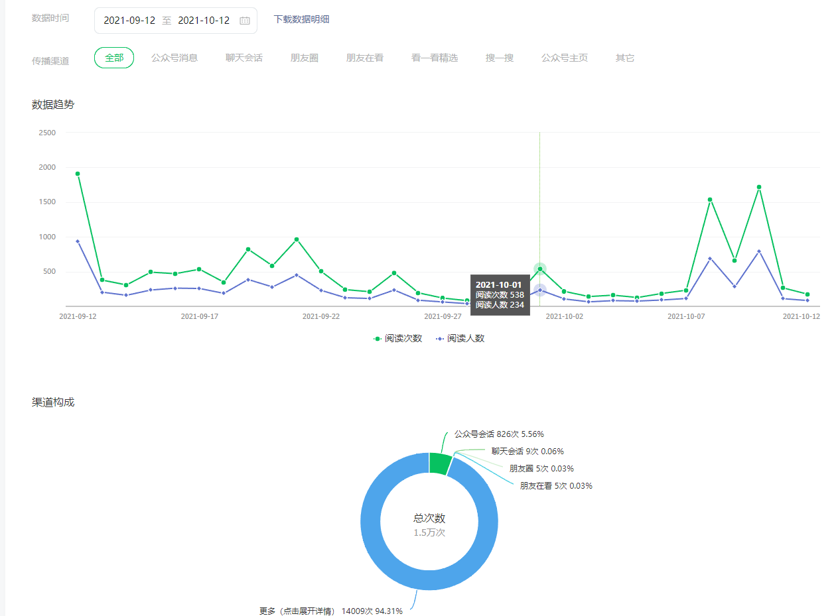This screenshot has width=840, height=616.
Task: Click the 其它 channel option
Action: 625,58
